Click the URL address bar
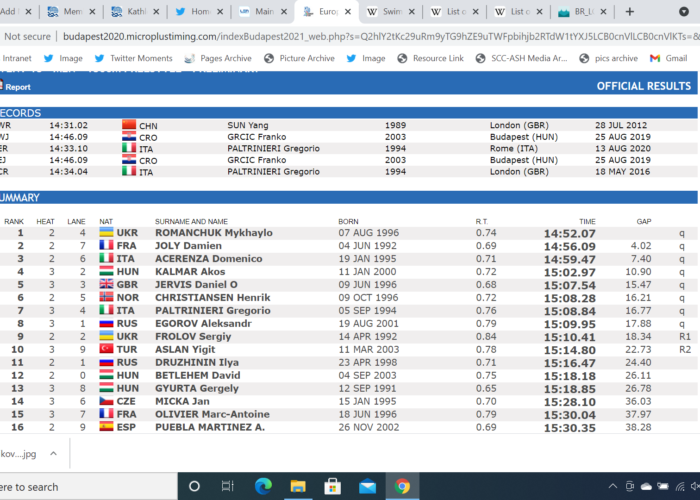 coord(350,35)
